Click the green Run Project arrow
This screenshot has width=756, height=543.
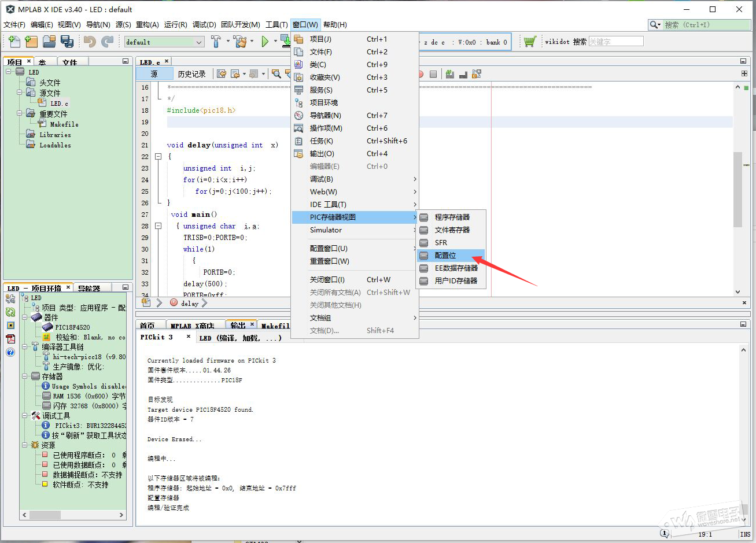click(x=265, y=42)
